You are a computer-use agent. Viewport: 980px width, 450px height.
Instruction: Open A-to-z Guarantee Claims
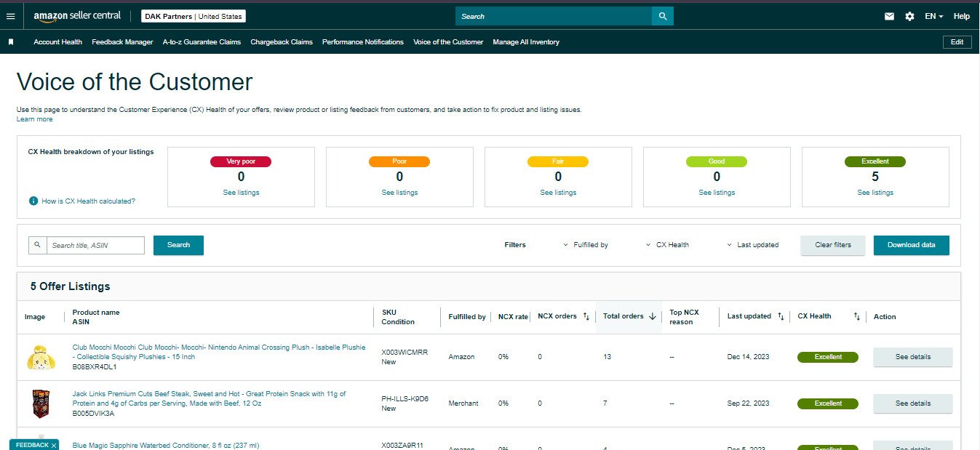point(202,42)
